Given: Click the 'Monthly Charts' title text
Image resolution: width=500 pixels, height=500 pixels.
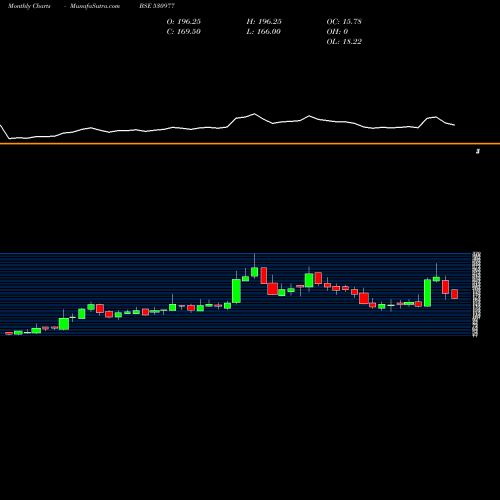Looking at the screenshot, I should click(x=29, y=6).
